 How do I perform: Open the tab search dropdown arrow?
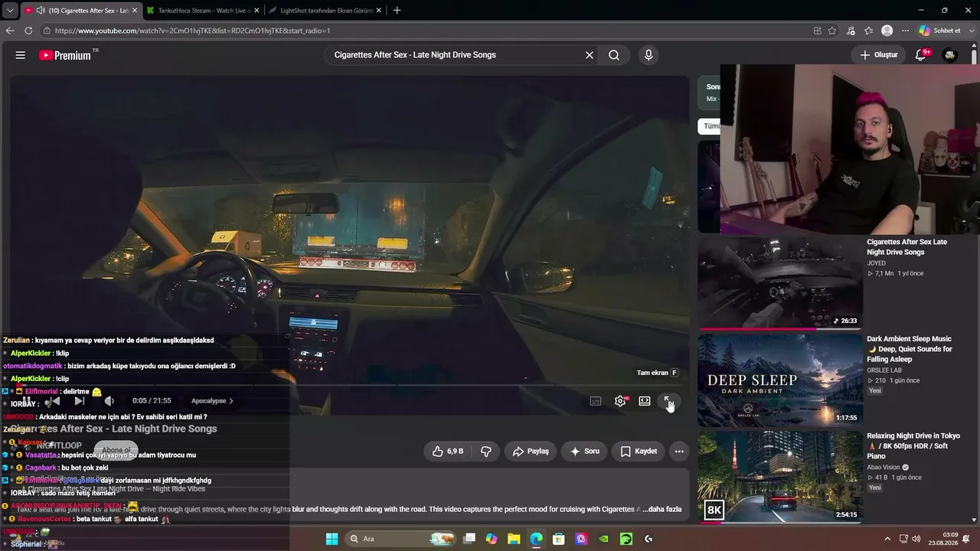click(x=9, y=11)
